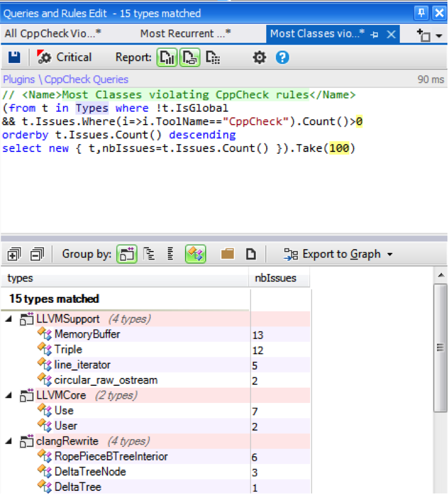Select the Use type row

pos(156,410)
